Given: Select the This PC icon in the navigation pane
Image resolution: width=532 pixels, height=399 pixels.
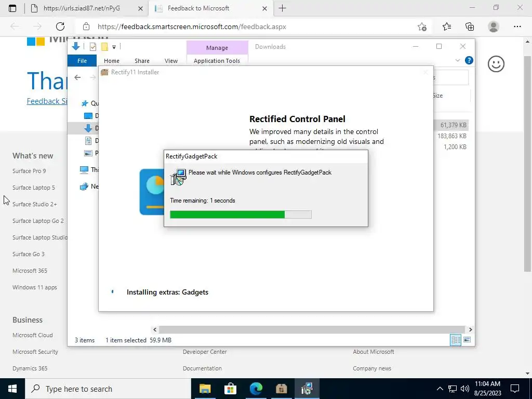Looking at the screenshot, I should point(84,170).
